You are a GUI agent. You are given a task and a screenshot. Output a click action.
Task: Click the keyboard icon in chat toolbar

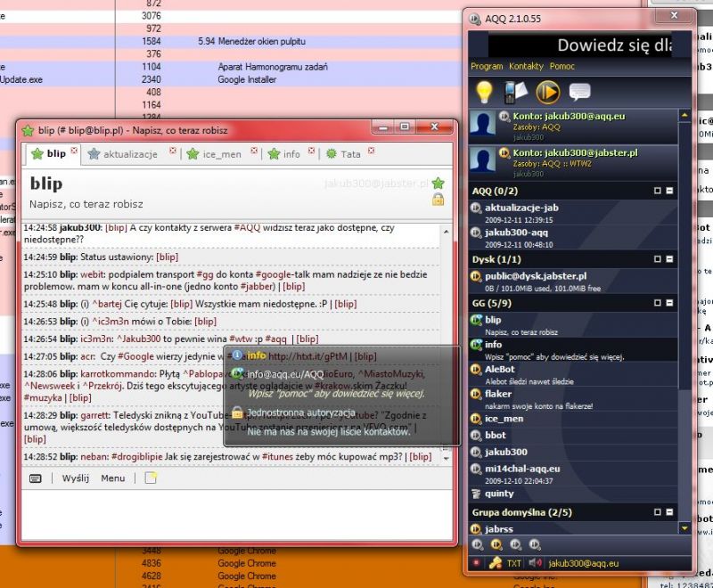(36, 478)
